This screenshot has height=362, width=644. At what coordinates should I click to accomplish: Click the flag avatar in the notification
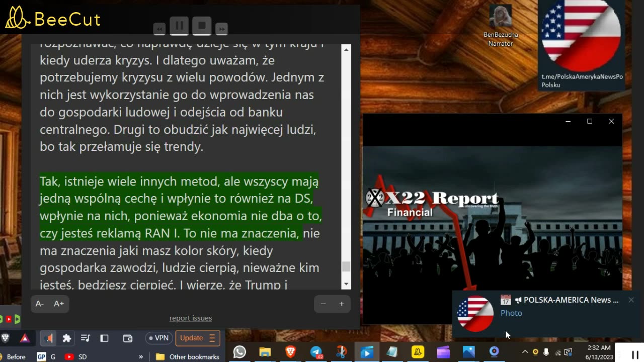[475, 314]
